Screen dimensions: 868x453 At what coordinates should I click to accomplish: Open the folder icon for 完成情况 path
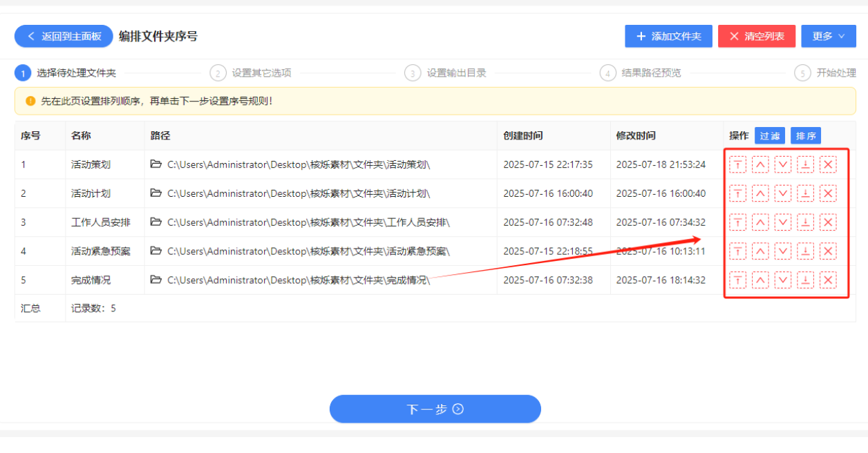(x=156, y=280)
